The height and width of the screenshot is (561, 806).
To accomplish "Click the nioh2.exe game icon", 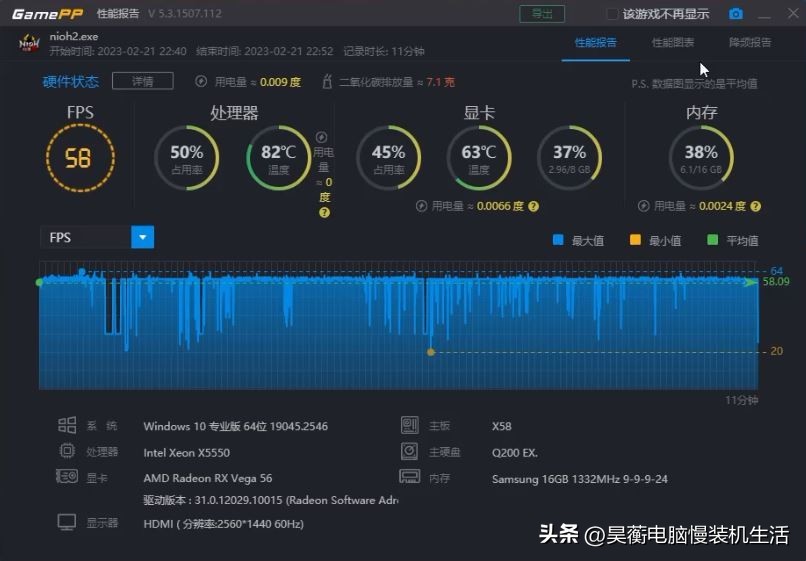I will click(29, 43).
